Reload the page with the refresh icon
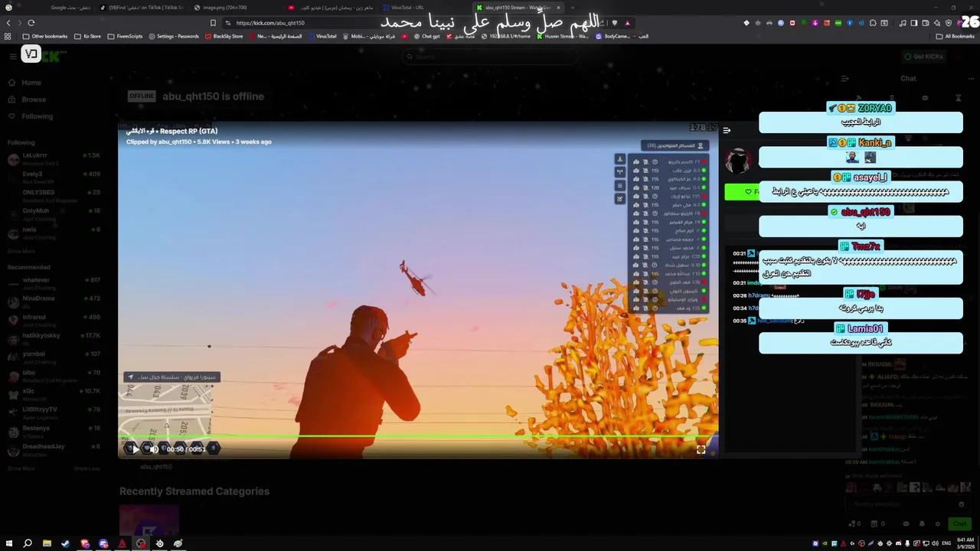The height and width of the screenshot is (551, 980). [31, 23]
